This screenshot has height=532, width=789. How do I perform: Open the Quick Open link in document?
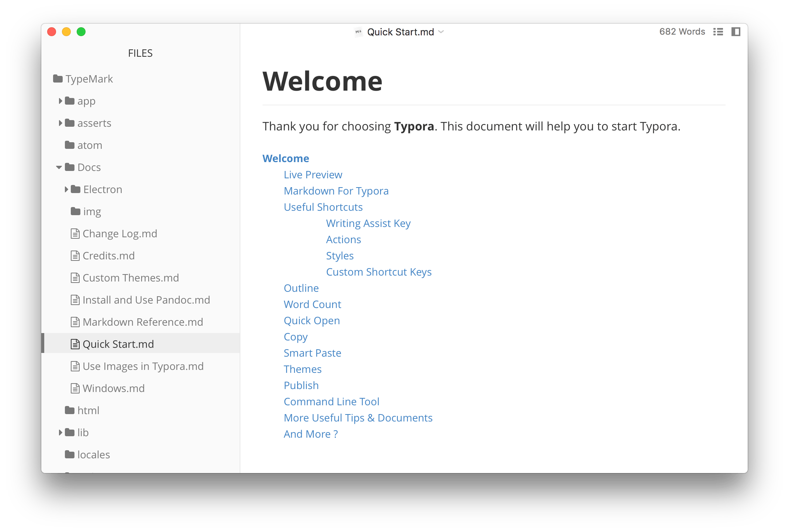coord(311,321)
